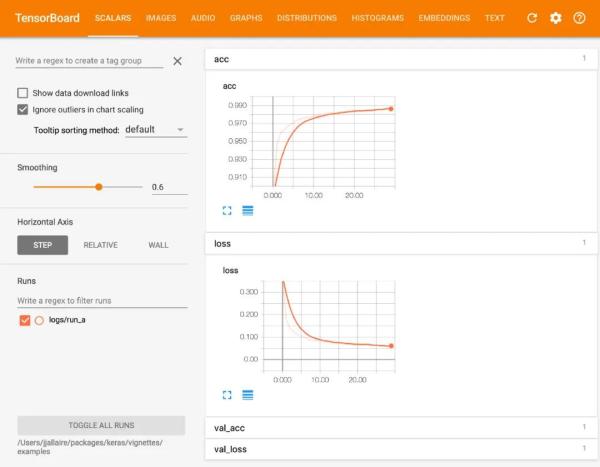Image resolution: width=600 pixels, height=467 pixels.
Task: Open the help question mark icon
Action: tap(579, 18)
